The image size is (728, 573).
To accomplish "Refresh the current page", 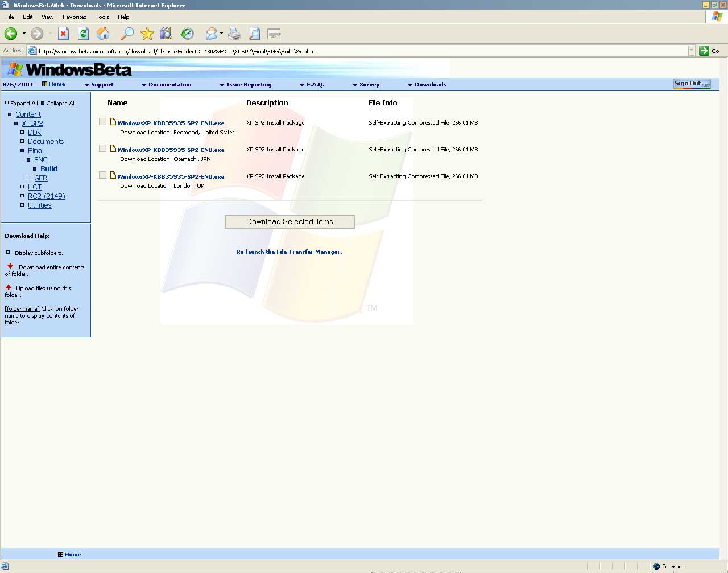I will pos(83,34).
